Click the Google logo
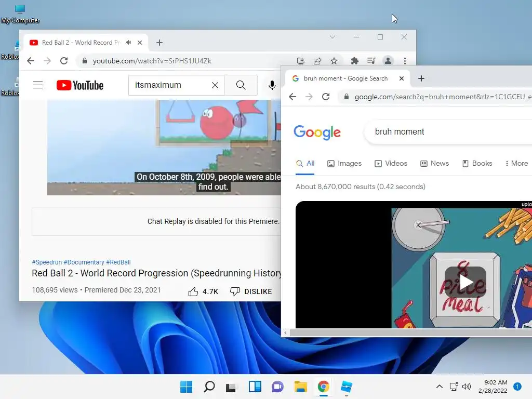This screenshot has height=399, width=532. (x=317, y=132)
